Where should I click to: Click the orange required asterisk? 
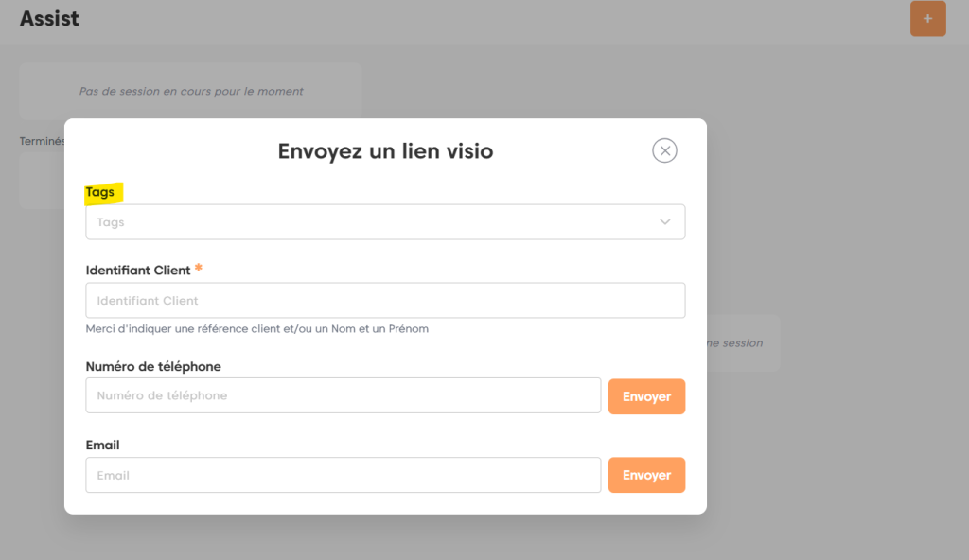[x=199, y=270]
